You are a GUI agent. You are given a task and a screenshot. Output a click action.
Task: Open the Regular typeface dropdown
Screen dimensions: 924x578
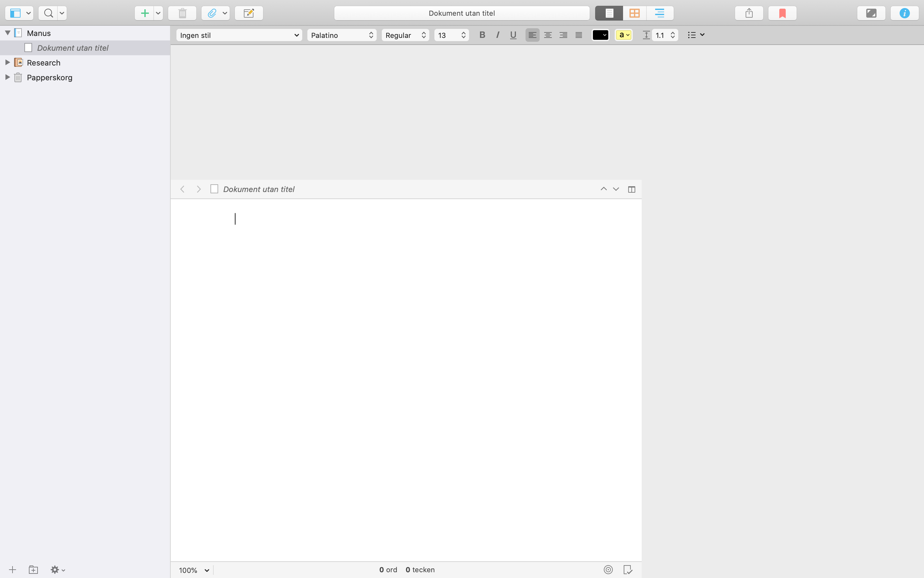click(x=406, y=35)
